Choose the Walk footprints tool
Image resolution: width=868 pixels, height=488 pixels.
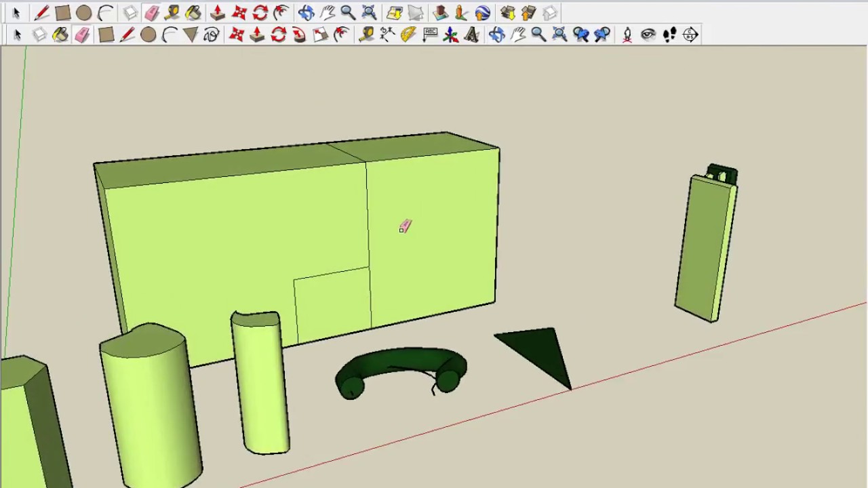[x=669, y=35]
